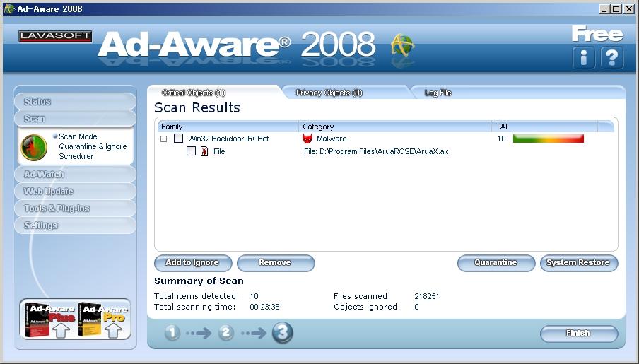Open the info (i) button
639x364 pixels.
point(584,57)
